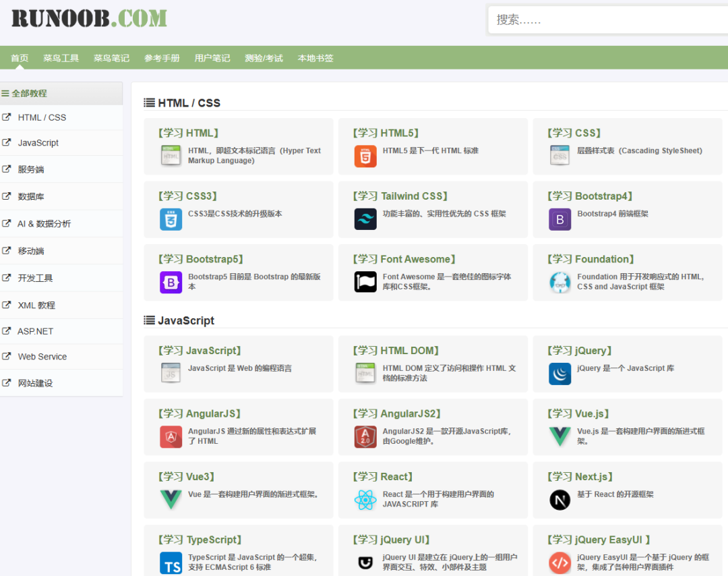Click the purple Bootstrap4 B icon
The image size is (728, 576).
tap(560, 219)
